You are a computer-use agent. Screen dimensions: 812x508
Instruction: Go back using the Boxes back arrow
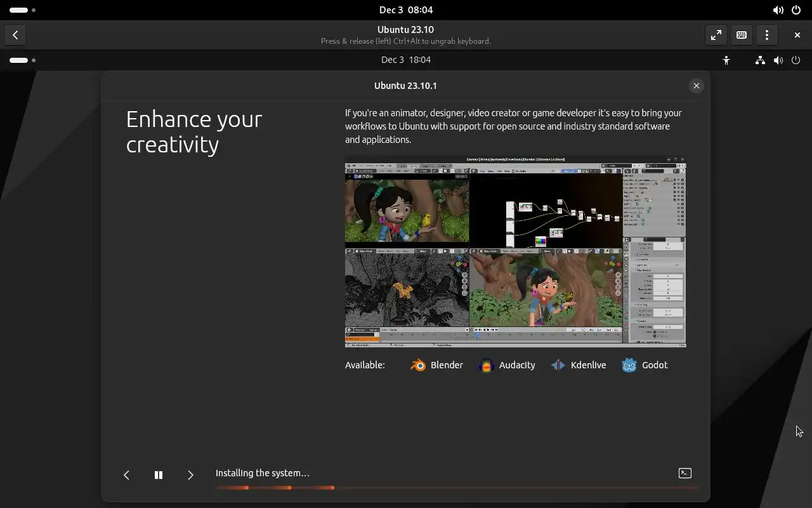[15, 35]
